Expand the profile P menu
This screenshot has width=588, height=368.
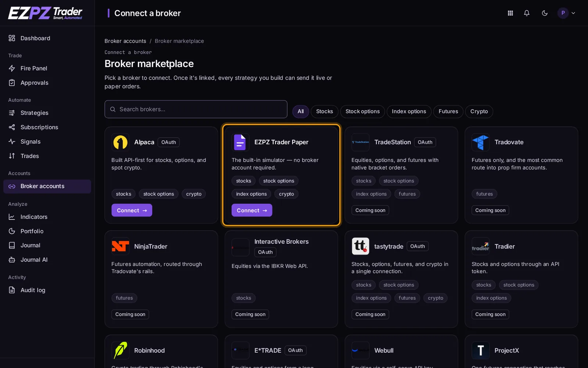(x=567, y=13)
